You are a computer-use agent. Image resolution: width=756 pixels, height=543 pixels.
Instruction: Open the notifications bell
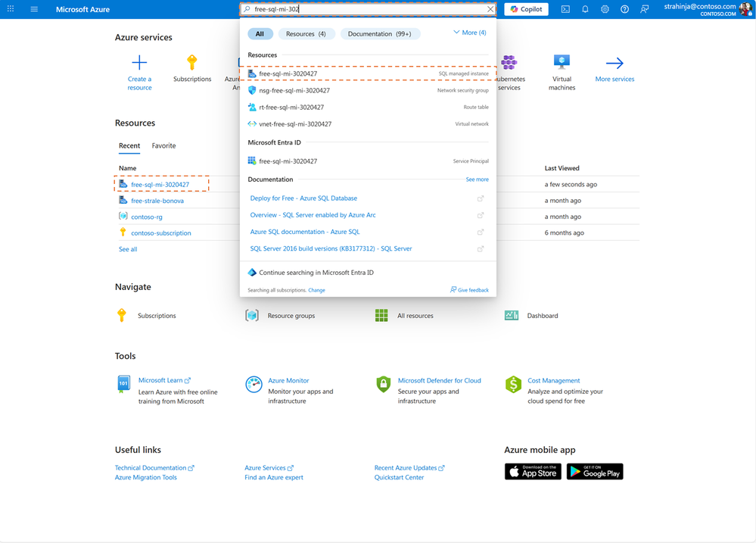(585, 9)
